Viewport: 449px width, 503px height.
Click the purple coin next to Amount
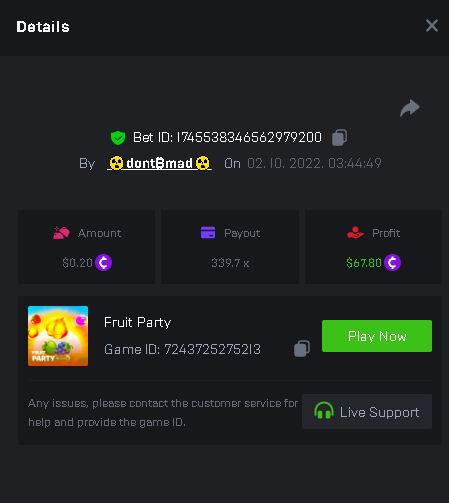point(103,263)
